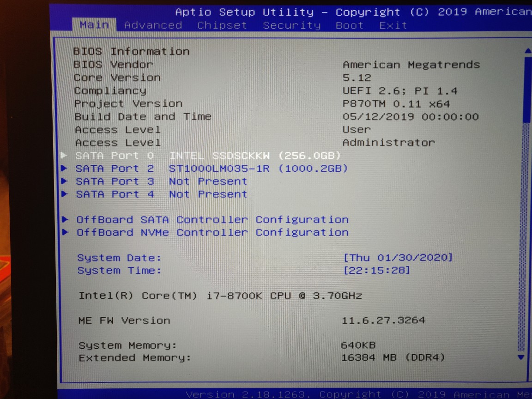Click the Core Version label

[x=117, y=78]
